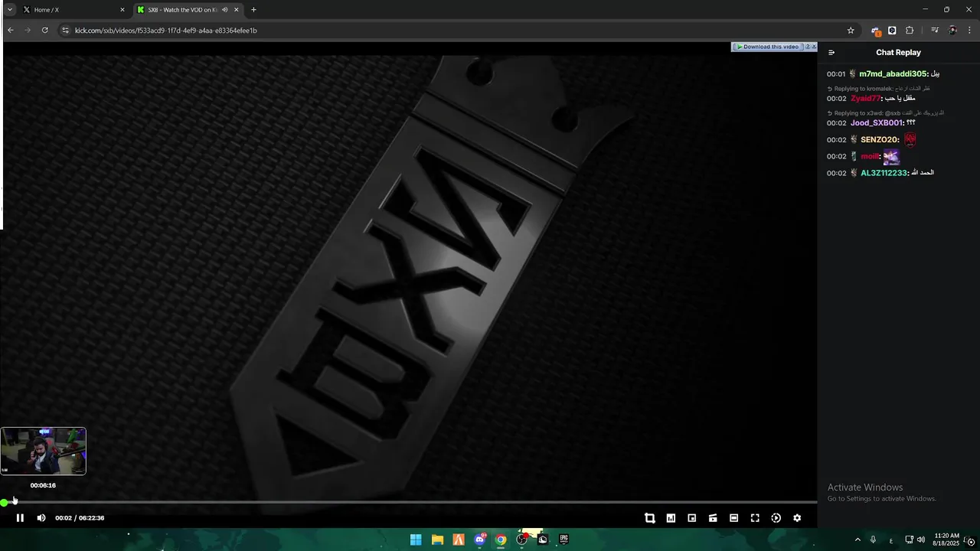Enter fullscreen mode
This screenshot has height=551, width=980.
755,518
